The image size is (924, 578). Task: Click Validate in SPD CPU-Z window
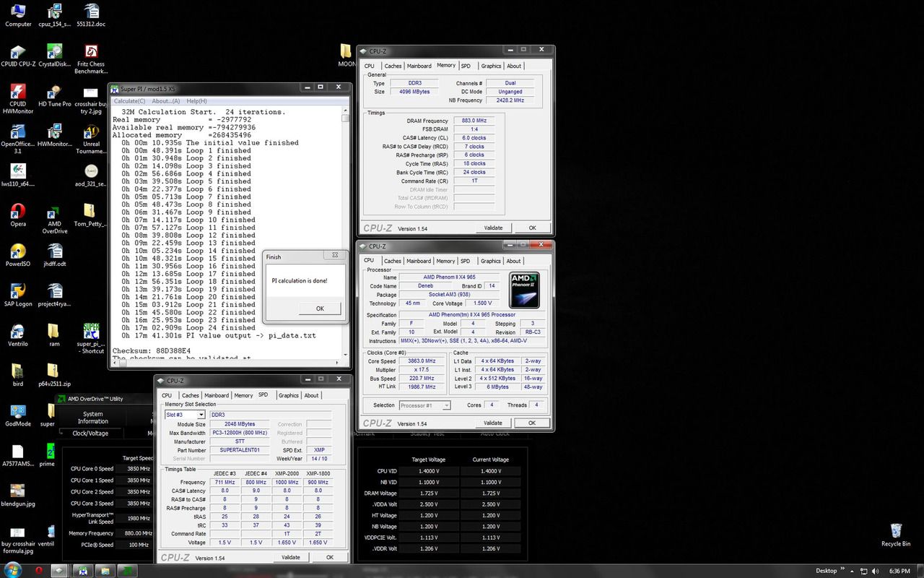click(291, 557)
